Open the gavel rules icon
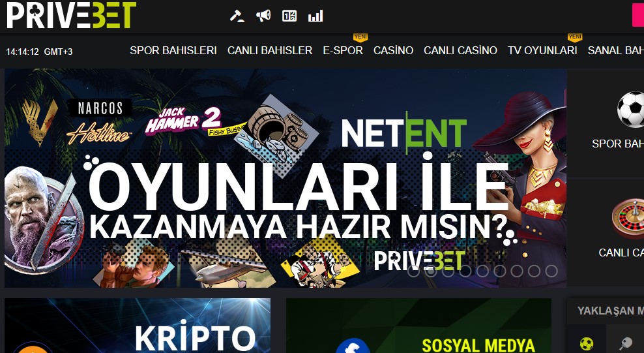Image resolution: width=644 pixels, height=353 pixels. tap(237, 16)
